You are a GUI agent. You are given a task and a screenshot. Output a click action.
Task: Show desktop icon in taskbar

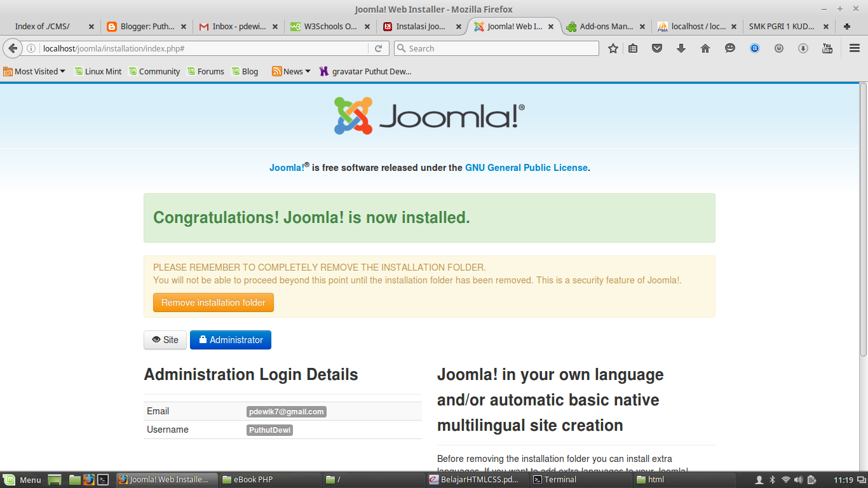coord(55,480)
